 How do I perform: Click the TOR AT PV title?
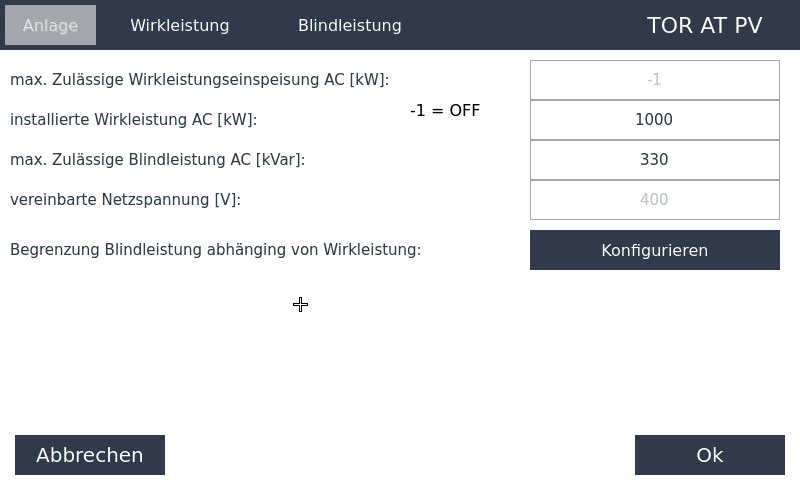(x=704, y=25)
